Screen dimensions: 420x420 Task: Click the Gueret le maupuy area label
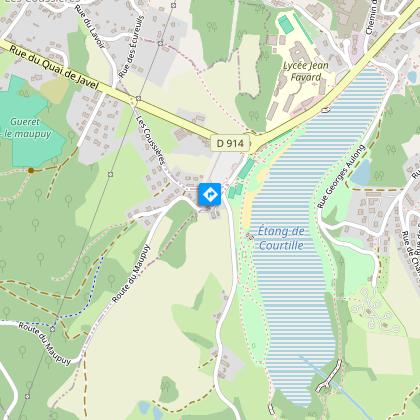tap(27, 128)
